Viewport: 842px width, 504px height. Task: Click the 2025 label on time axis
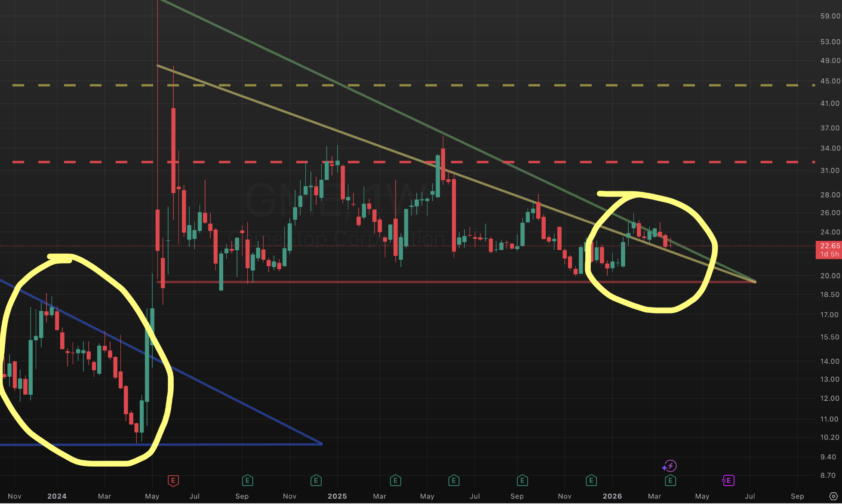(337, 496)
